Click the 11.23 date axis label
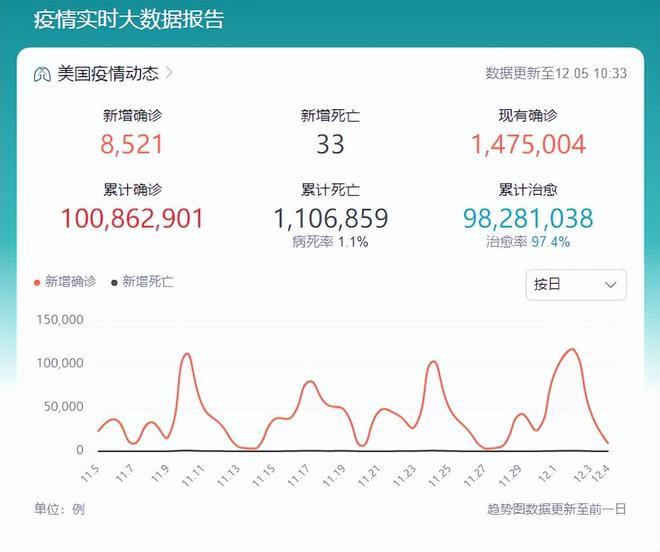 point(405,475)
